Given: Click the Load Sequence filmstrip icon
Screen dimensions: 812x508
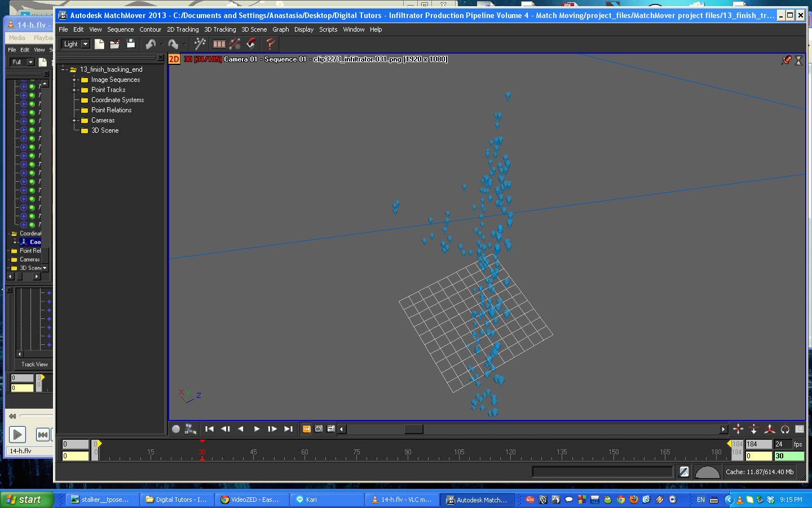Looking at the screenshot, I should [x=219, y=43].
